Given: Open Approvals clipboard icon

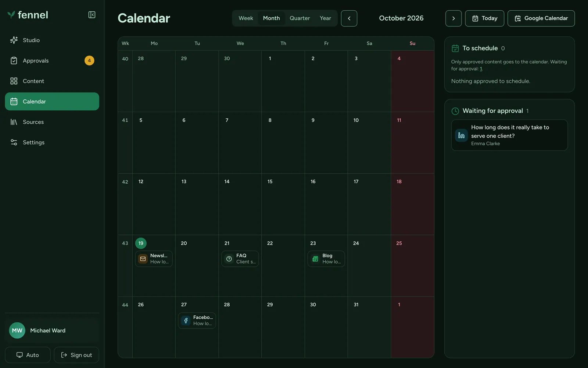Looking at the screenshot, I should click(x=14, y=61).
